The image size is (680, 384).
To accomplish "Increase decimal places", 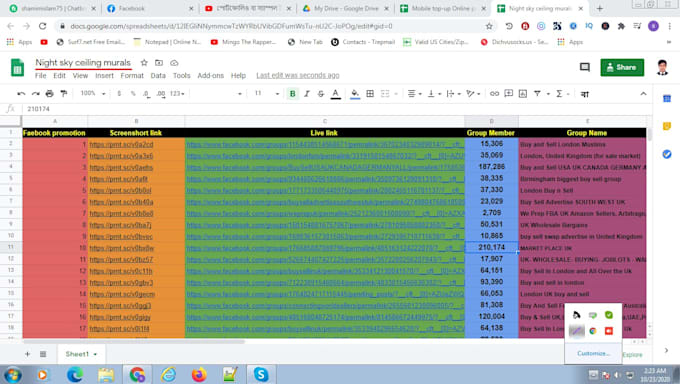I will click(x=161, y=94).
